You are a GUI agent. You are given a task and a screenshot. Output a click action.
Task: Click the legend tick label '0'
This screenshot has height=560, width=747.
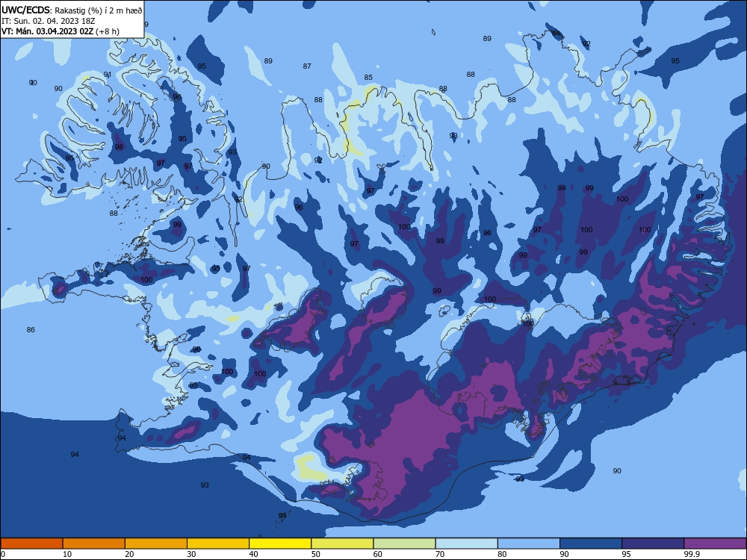pos(2,554)
